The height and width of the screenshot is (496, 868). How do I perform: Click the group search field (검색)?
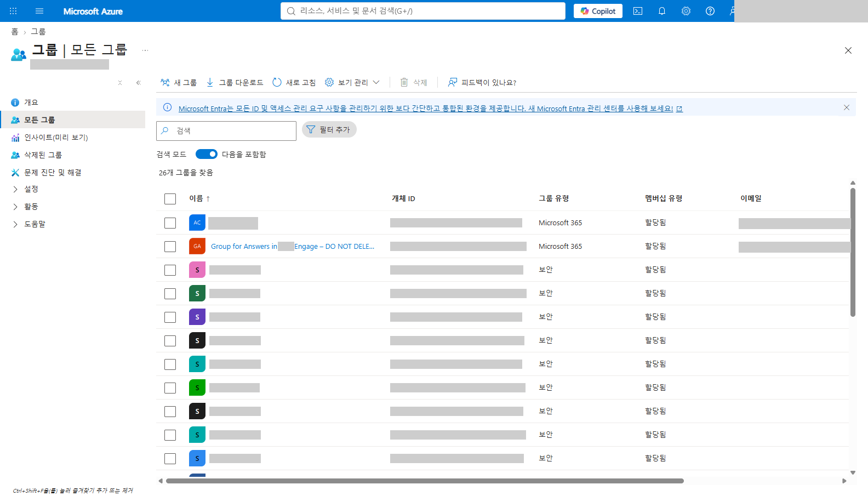[226, 130]
